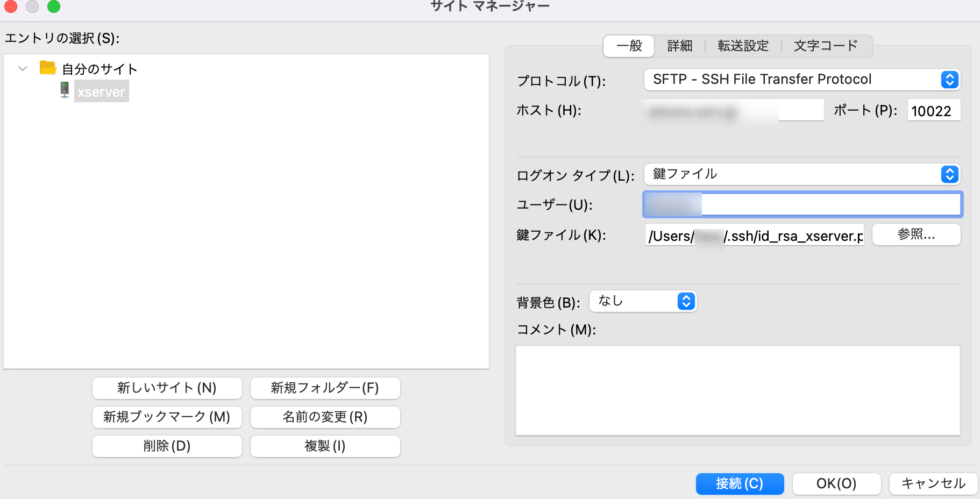Click the コメント text area
This screenshot has height=499, width=980.
point(737,390)
